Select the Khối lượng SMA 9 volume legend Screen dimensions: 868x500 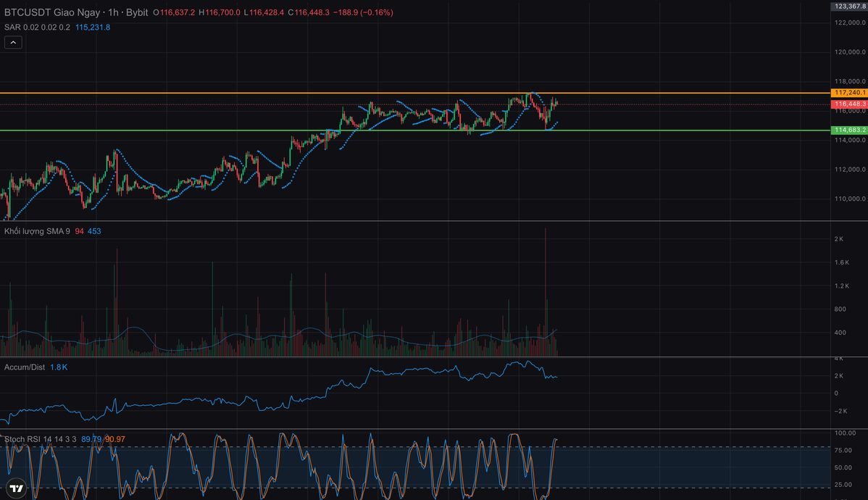click(x=36, y=231)
